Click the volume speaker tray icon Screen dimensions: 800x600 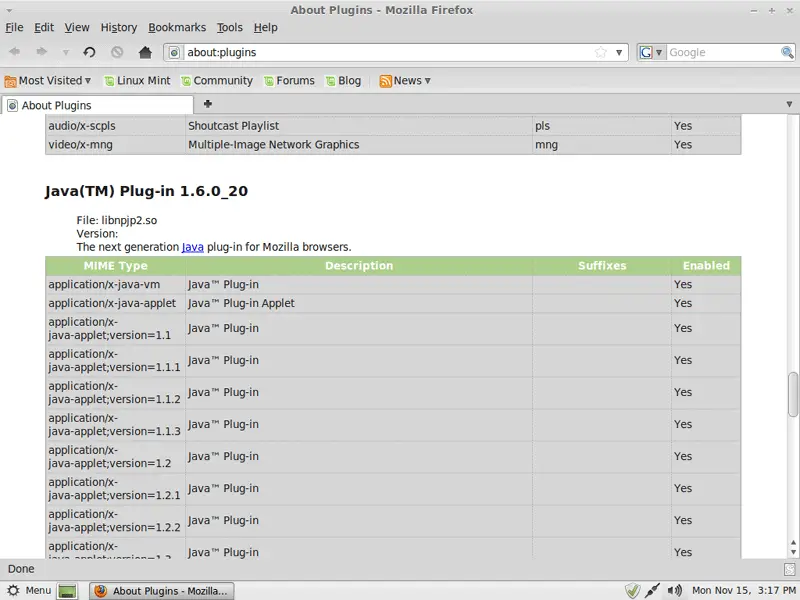[674, 591]
